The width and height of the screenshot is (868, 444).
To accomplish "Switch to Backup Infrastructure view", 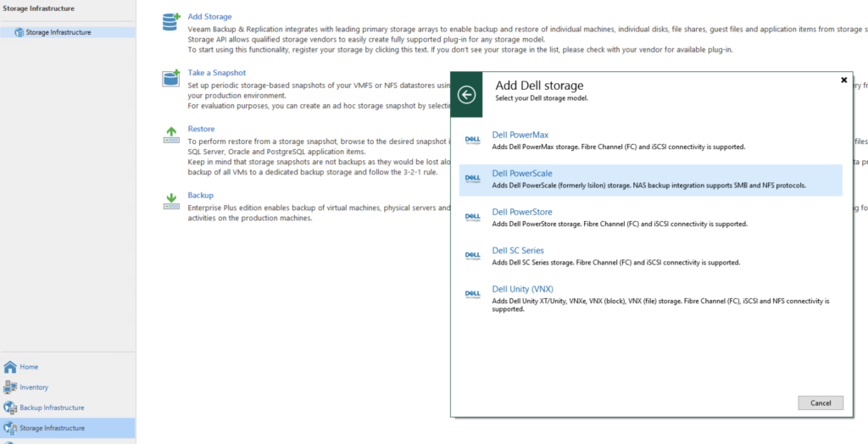I will [x=51, y=408].
